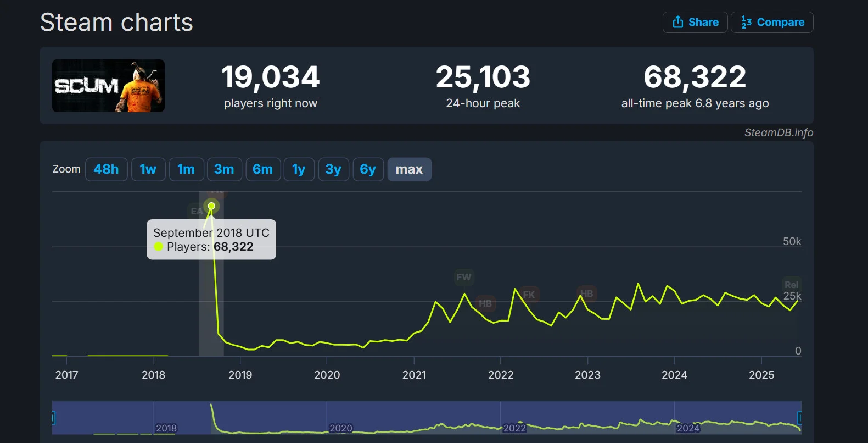Set chart zoom to 1w
This screenshot has width=868, height=443.
(148, 169)
